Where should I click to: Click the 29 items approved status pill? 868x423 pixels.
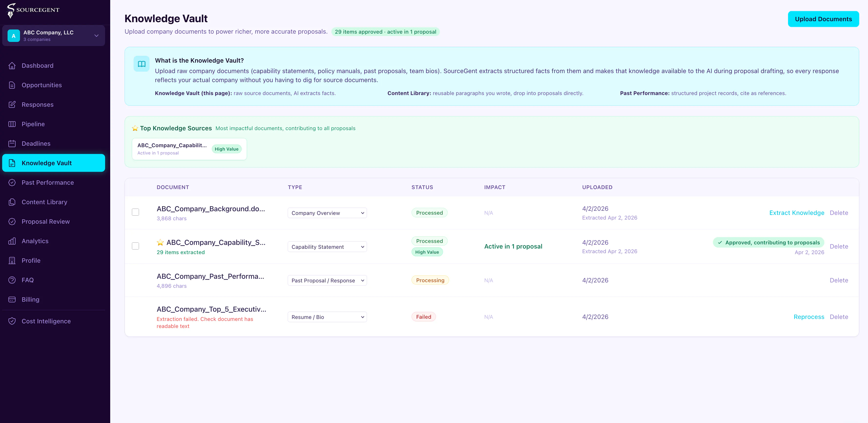(385, 32)
